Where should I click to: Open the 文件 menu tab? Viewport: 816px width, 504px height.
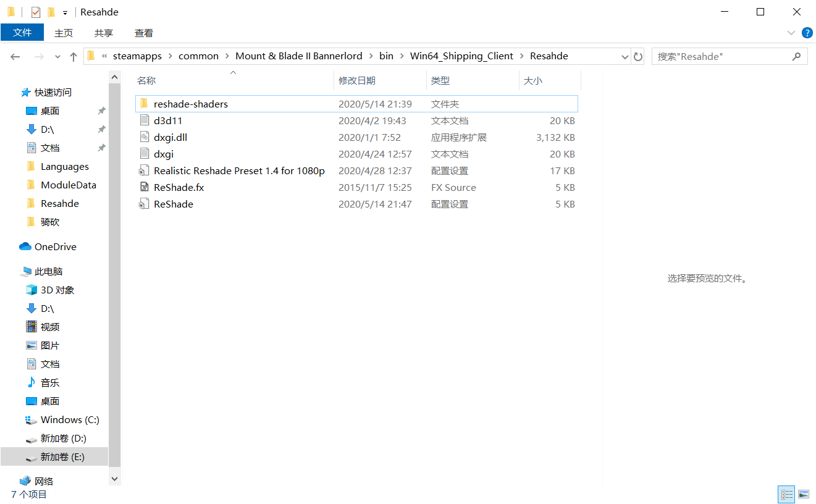tap(22, 33)
